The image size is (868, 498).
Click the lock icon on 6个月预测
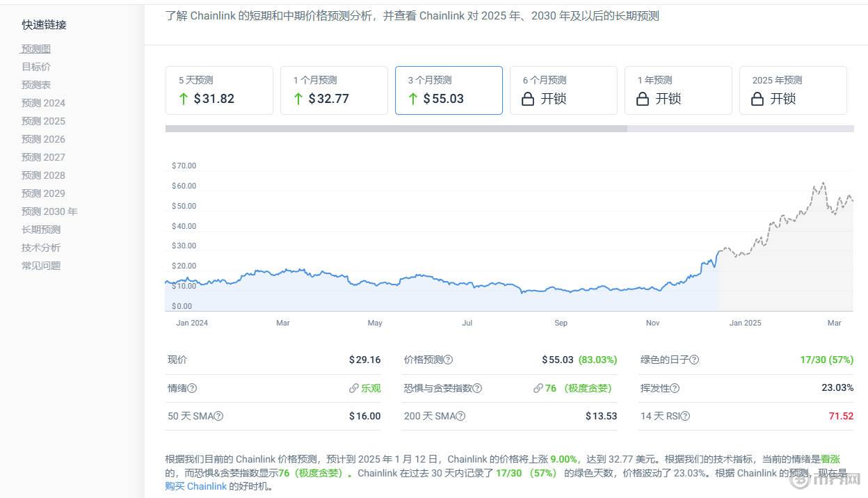tap(528, 99)
